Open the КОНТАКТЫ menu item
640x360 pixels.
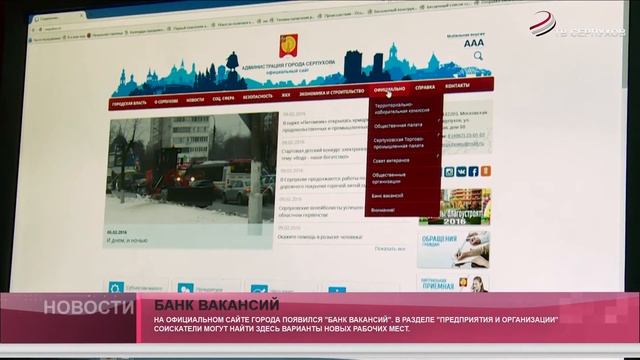pos(457,86)
